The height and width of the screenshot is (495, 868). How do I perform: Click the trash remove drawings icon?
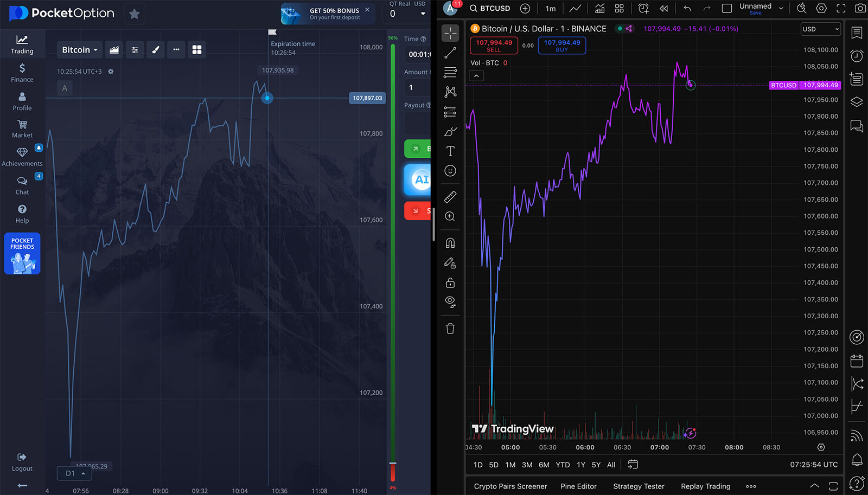[450, 329]
